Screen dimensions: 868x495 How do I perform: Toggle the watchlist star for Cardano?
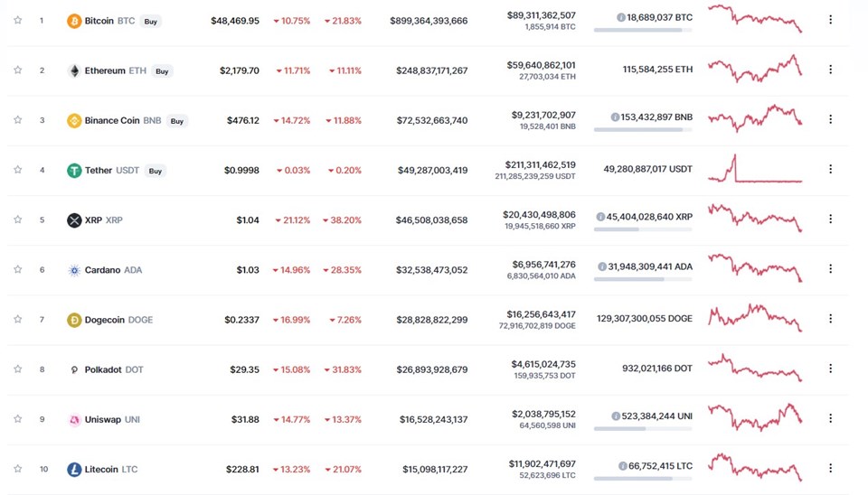click(18, 269)
